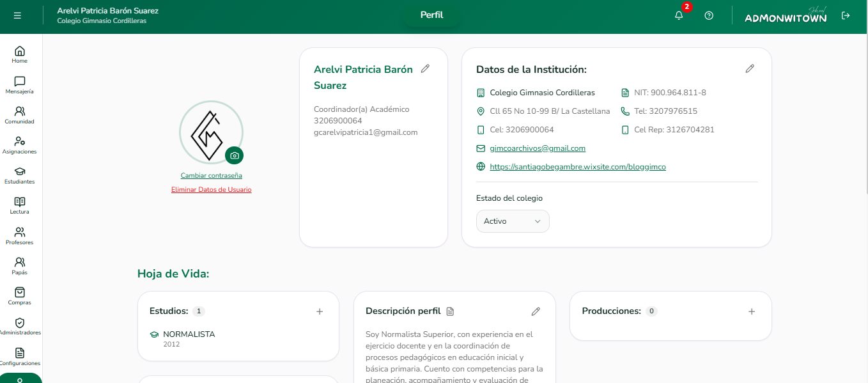Go to Home in the sidebar
This screenshot has height=383, width=868.
[x=20, y=55]
